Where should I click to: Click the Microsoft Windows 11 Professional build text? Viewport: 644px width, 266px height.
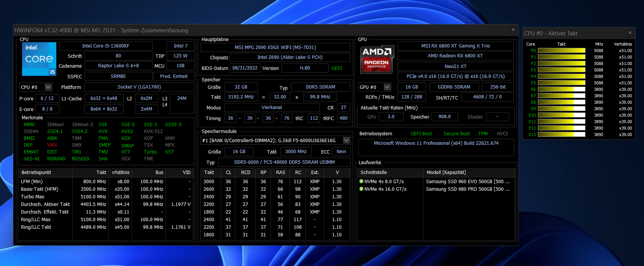pyautogui.click(x=436, y=143)
